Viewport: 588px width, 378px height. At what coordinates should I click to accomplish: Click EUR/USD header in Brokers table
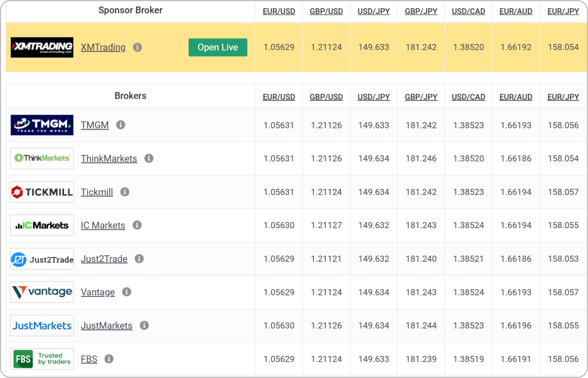279,97
